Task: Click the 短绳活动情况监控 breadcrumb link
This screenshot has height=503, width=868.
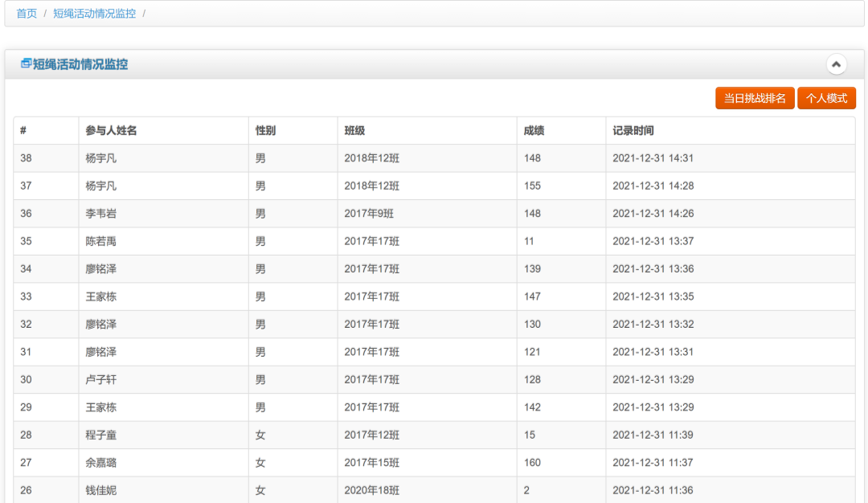Action: coord(94,14)
